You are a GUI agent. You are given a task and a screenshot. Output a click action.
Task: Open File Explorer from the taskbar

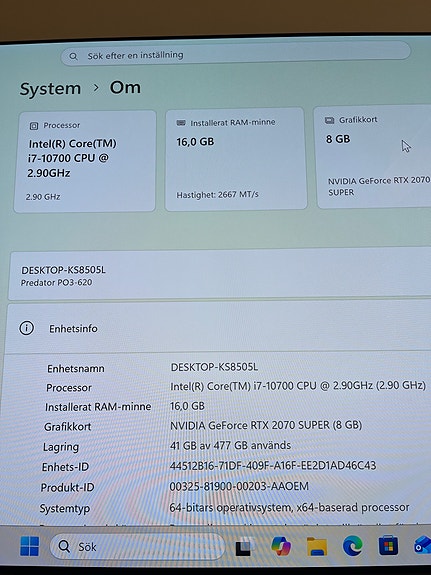[317, 546]
